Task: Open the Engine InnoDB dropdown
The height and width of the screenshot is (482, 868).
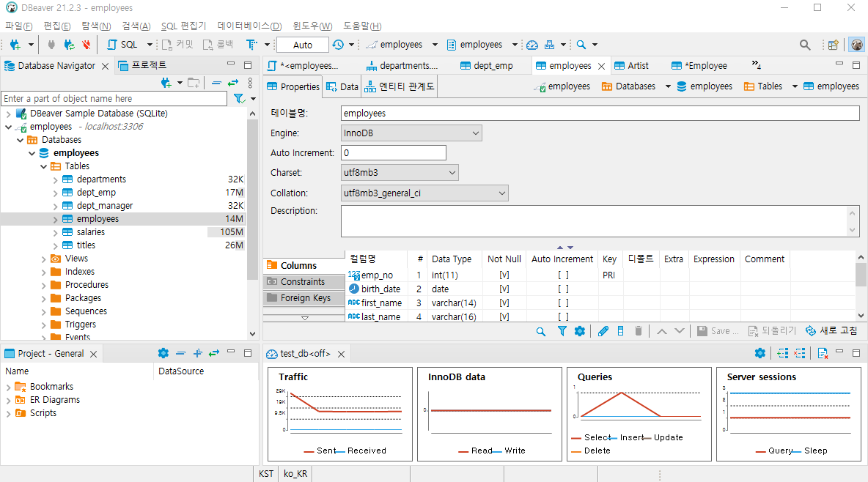Action: (x=411, y=133)
